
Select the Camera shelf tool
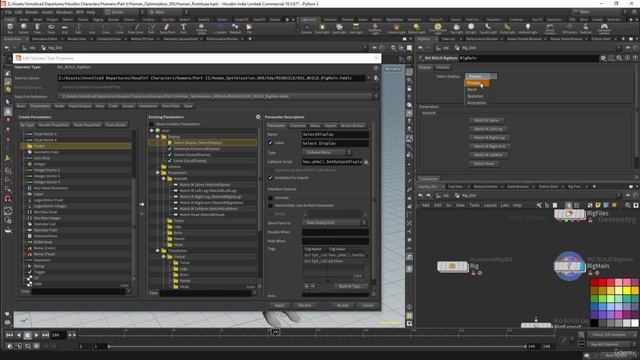[x=306, y=28]
